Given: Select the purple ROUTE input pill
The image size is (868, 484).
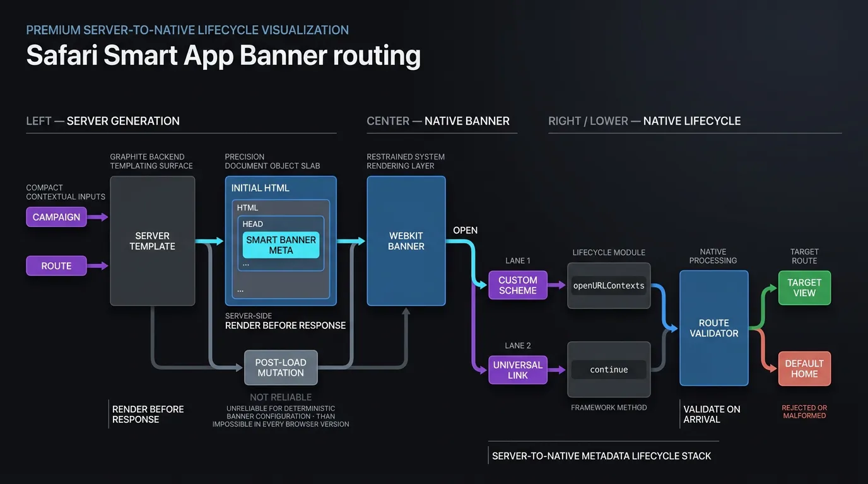Looking at the screenshot, I should 56,266.
